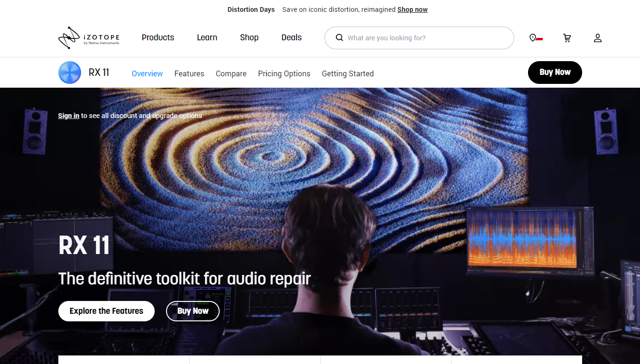This screenshot has width=640, height=364.
Task: Open the Pricing Options tab
Action: tap(284, 73)
